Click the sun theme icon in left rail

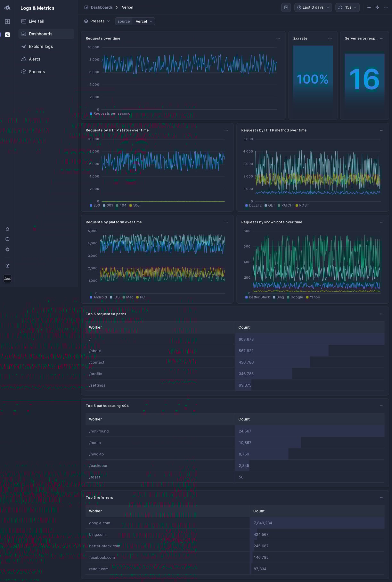point(7,250)
